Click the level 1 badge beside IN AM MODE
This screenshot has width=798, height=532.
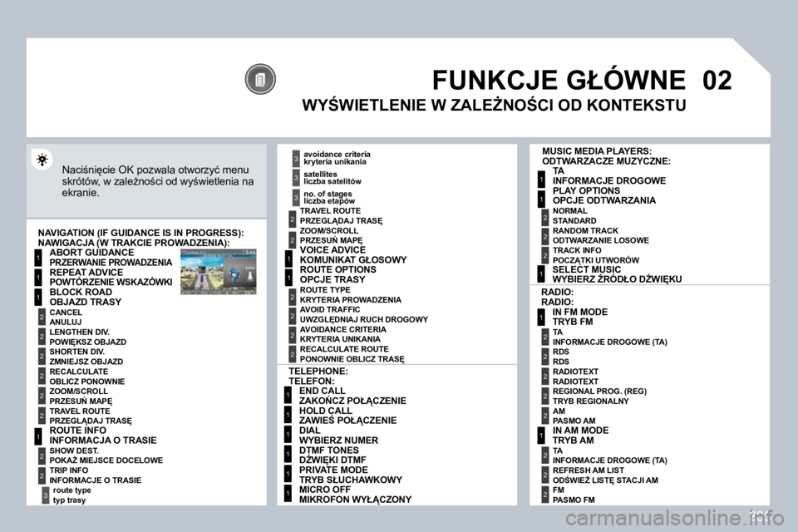(x=541, y=436)
